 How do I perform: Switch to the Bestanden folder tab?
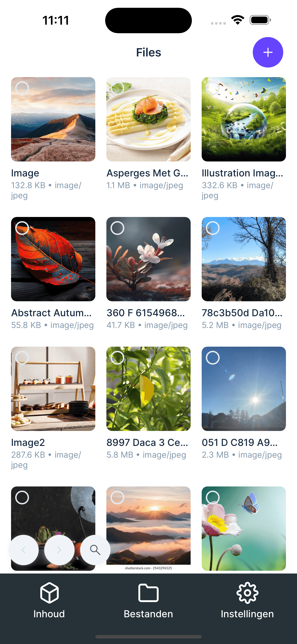[148, 600]
